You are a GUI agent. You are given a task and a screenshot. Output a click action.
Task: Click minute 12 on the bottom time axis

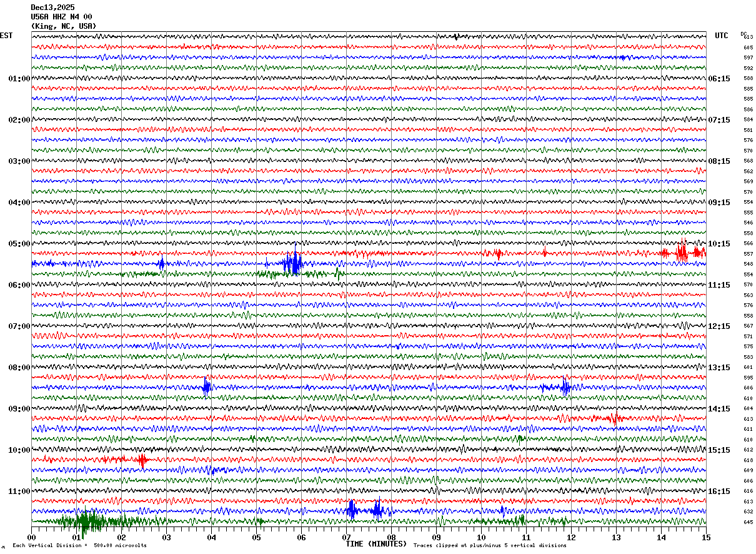pos(572,537)
